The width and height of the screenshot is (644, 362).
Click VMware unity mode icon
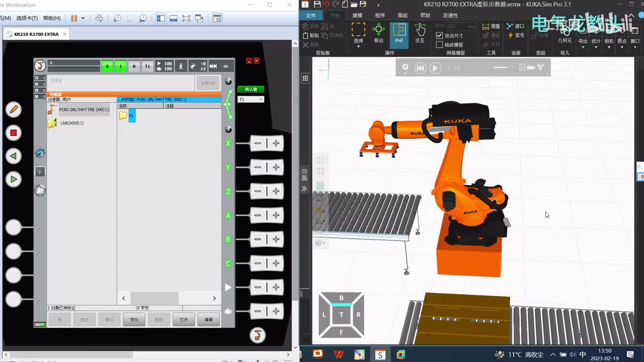[x=199, y=18]
